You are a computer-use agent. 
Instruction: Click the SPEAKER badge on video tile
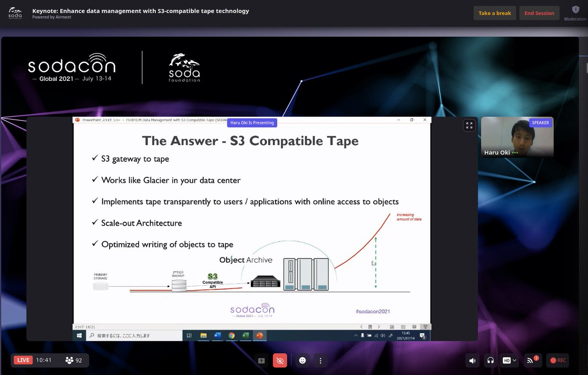[x=540, y=123]
